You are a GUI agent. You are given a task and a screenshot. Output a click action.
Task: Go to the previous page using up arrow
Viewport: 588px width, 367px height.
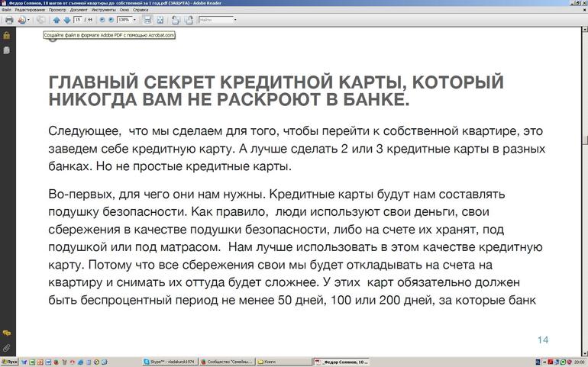57,20
